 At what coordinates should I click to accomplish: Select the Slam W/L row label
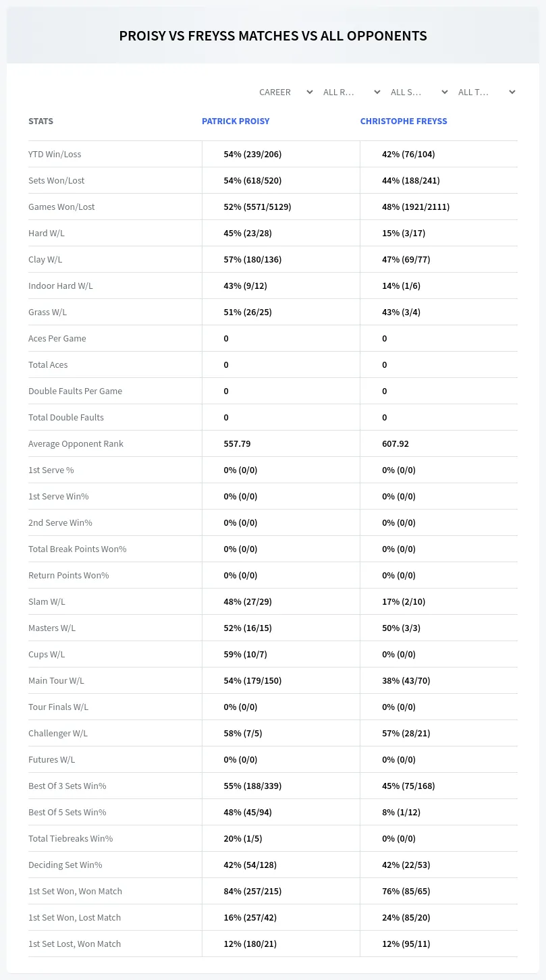coord(47,601)
